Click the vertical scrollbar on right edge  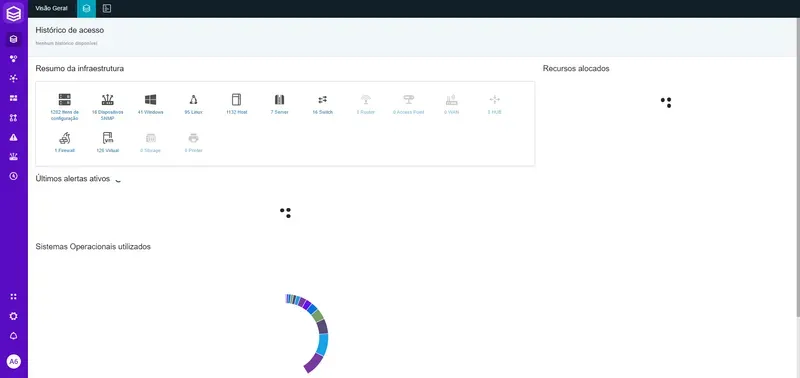[x=797, y=168]
